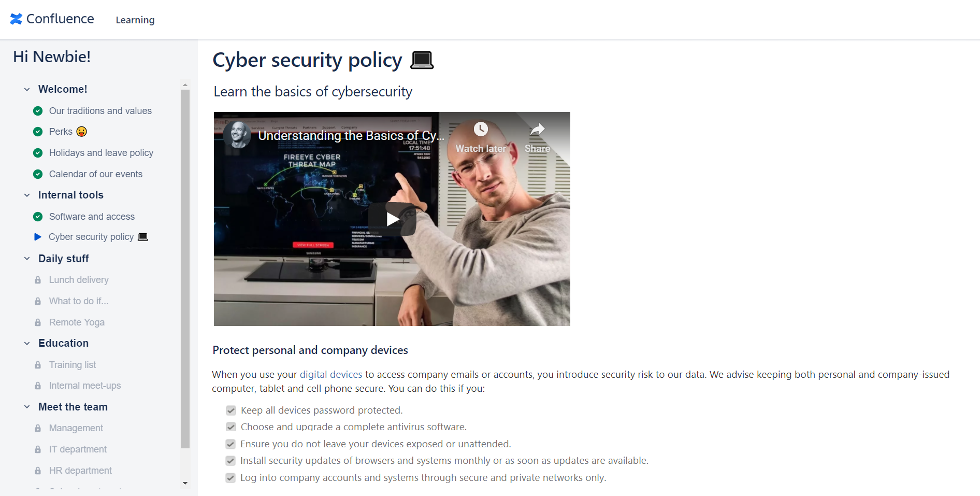Click blue play arrow beside Cyber security policy
The height and width of the screenshot is (496, 980).
[x=37, y=237]
